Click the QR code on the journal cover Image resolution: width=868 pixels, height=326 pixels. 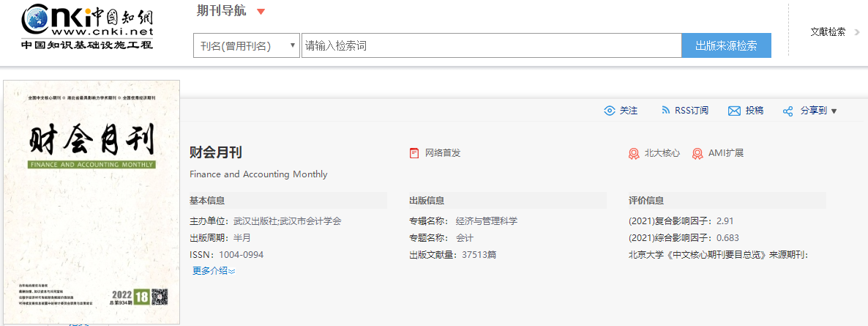160,297
